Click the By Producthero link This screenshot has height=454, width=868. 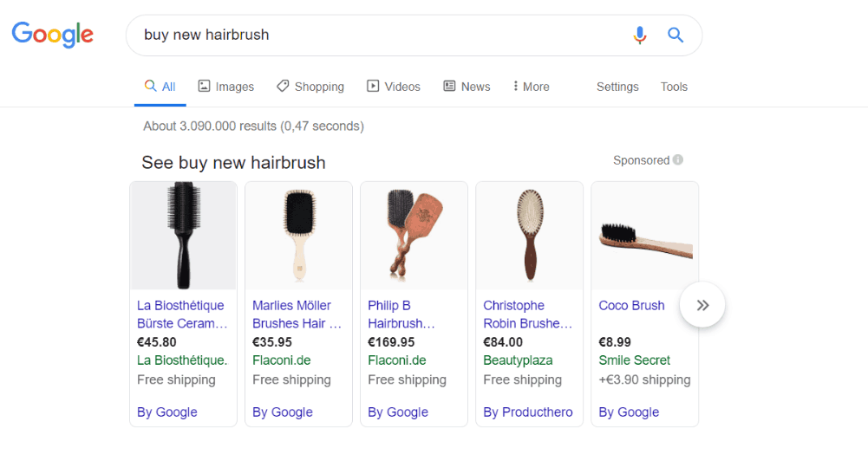(528, 412)
